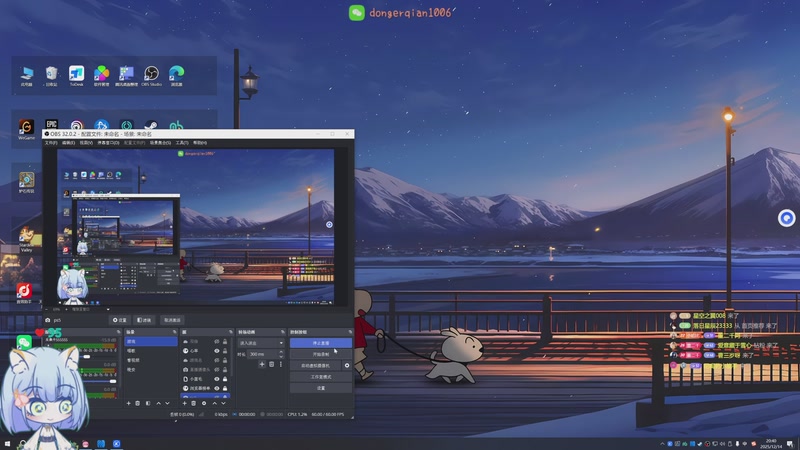
Task: Open the red 直播助手 desktop icon
Action: click(24, 293)
